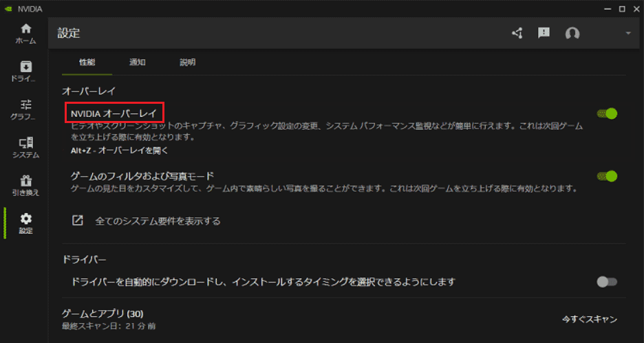Click the オーバーレイ section heading

89,91
